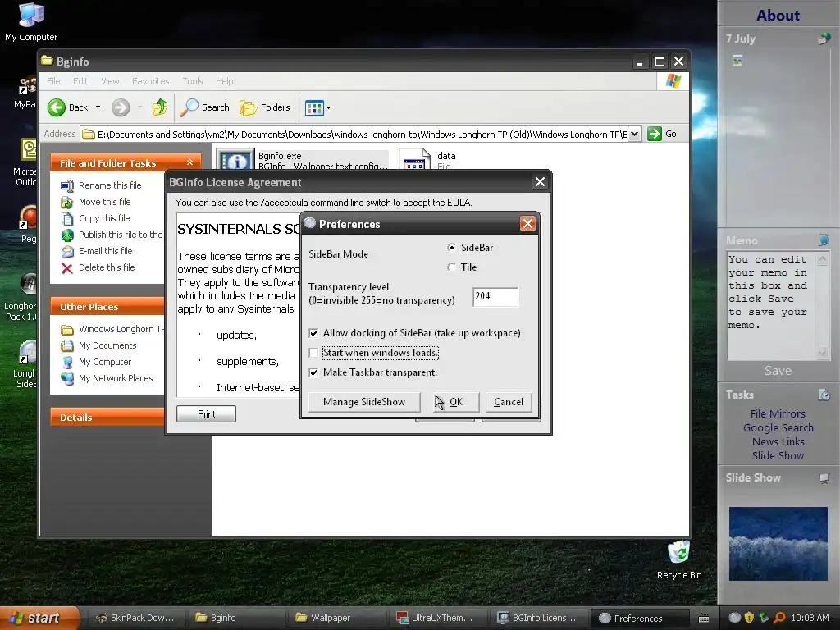This screenshot has width=840, height=630.
Task: Close the BGInfo License Agreement window
Action: tap(540, 182)
